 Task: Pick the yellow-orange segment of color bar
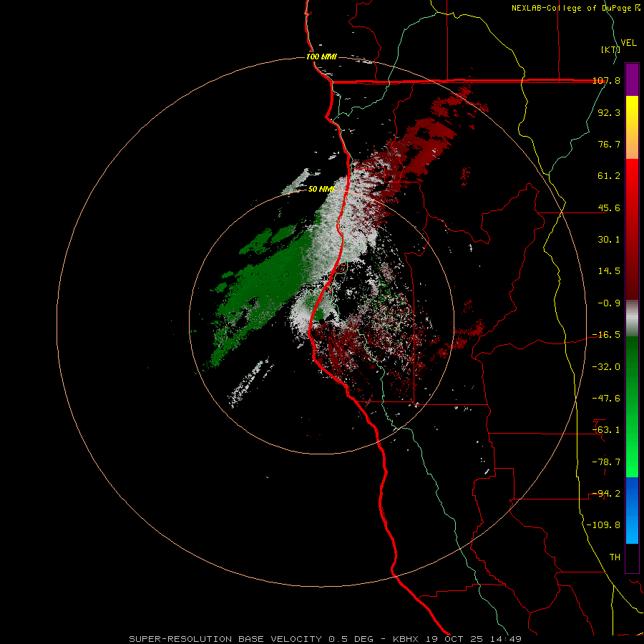tap(632, 127)
